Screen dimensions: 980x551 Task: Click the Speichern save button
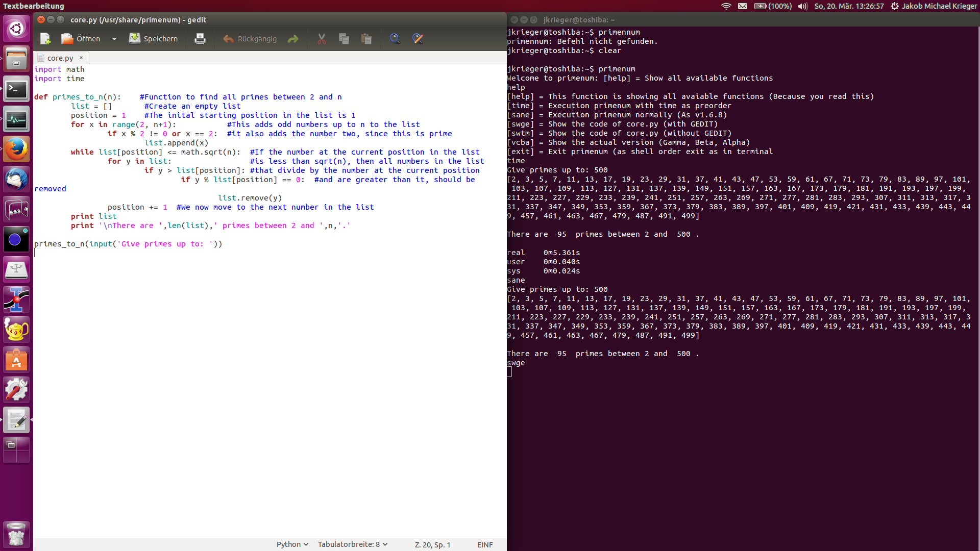tap(153, 39)
